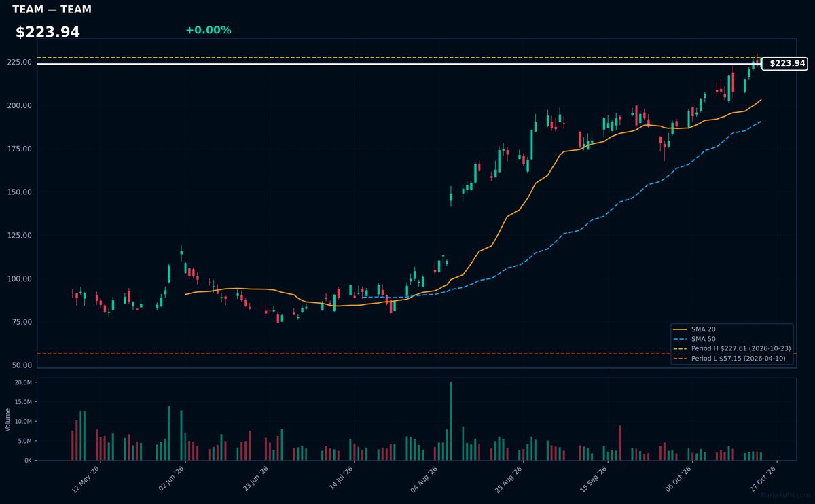This screenshot has height=504, width=815.
Task: Click the 15.0M volume axis label
Action: click(x=23, y=402)
